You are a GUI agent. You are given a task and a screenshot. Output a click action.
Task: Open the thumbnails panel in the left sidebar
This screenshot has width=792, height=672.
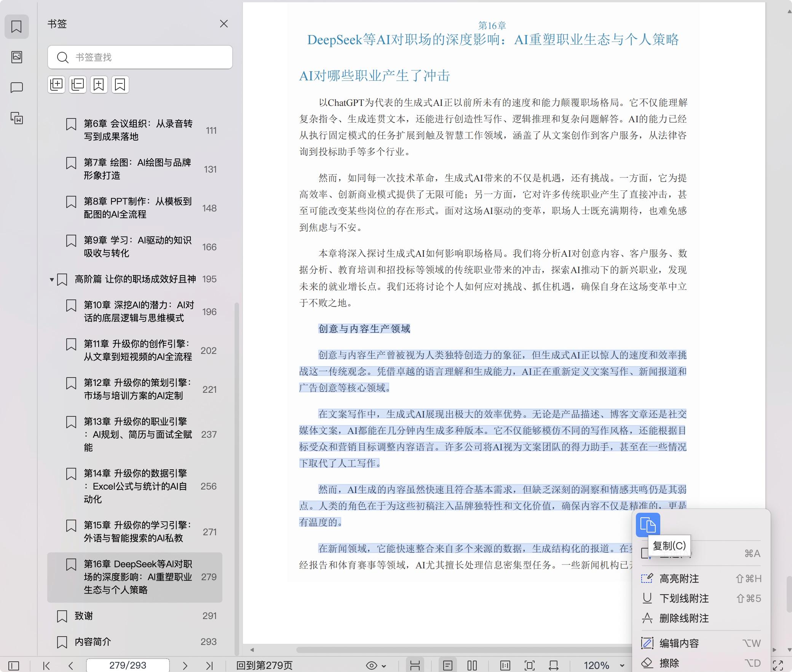pyautogui.click(x=17, y=57)
